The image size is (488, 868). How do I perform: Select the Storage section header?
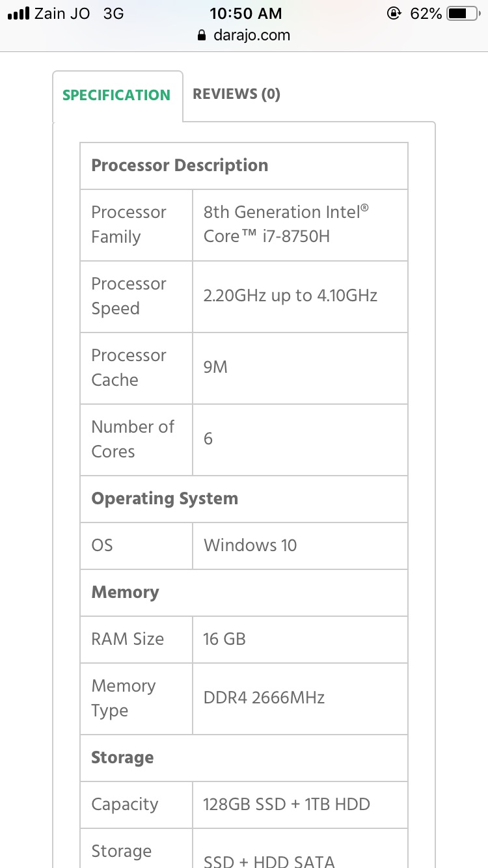(244, 758)
